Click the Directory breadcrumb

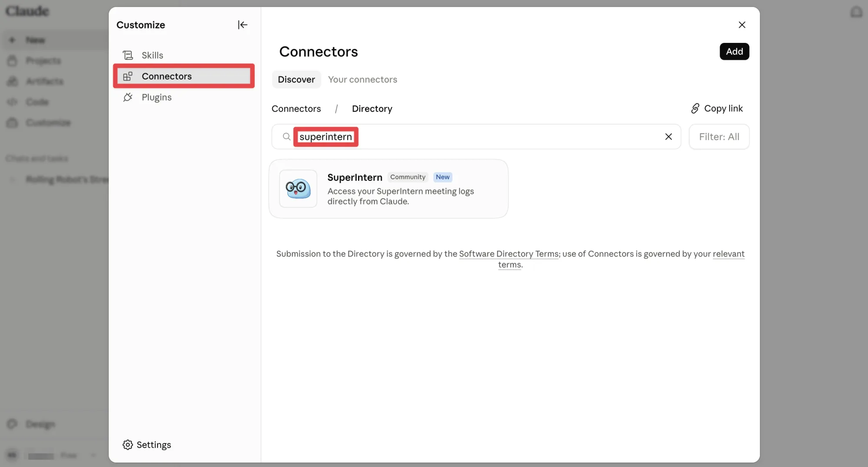tap(372, 108)
